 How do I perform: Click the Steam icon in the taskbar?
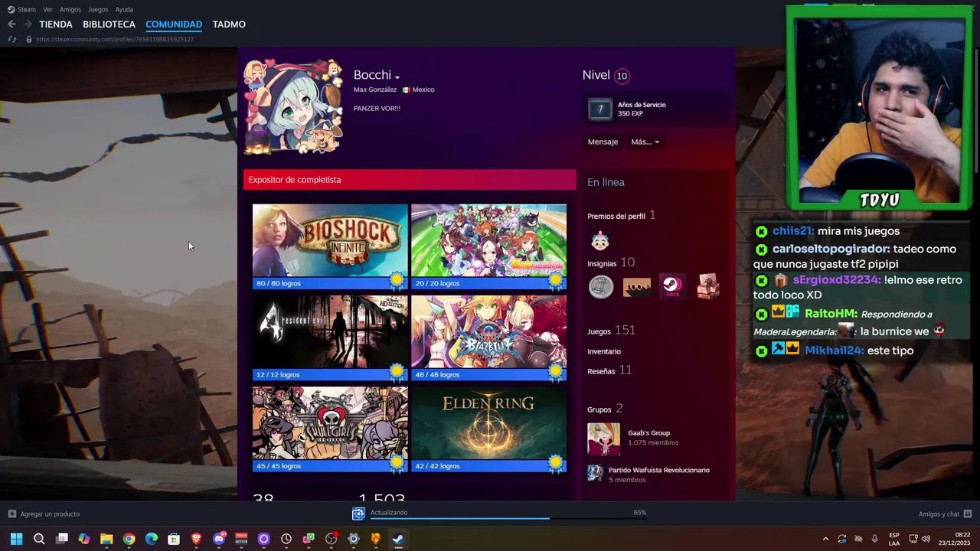click(x=398, y=539)
